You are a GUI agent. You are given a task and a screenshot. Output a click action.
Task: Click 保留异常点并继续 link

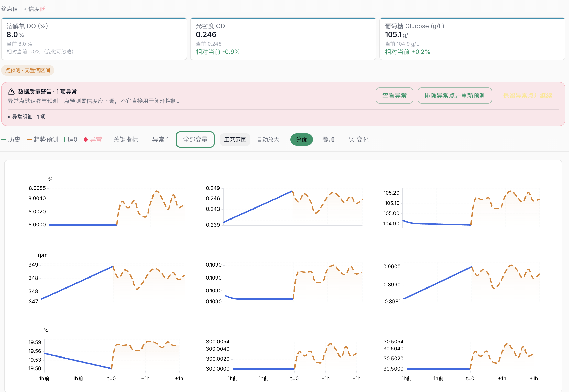[528, 96]
